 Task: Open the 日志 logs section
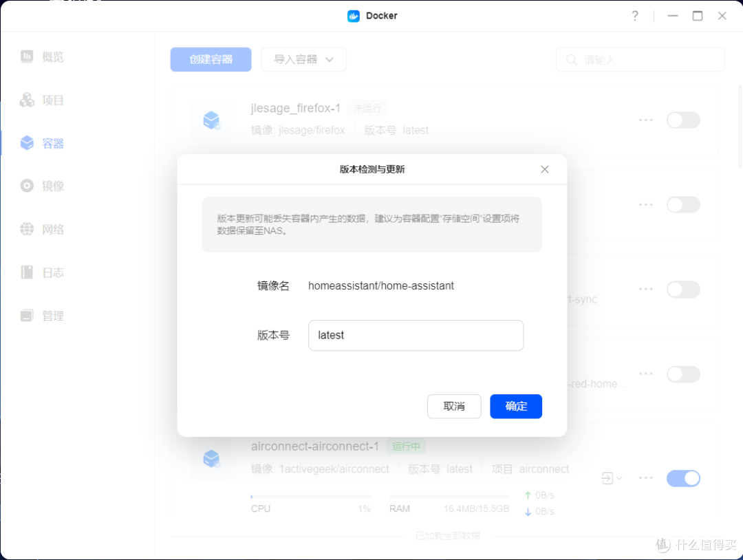(x=42, y=272)
